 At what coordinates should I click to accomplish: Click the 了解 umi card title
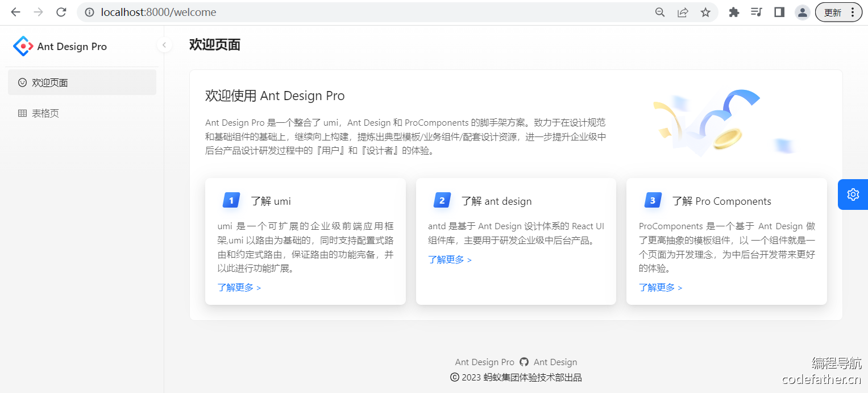pyautogui.click(x=271, y=201)
